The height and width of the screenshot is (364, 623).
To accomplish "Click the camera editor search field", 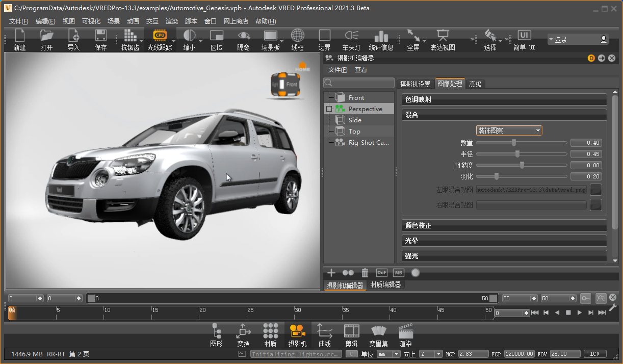I will tap(359, 83).
